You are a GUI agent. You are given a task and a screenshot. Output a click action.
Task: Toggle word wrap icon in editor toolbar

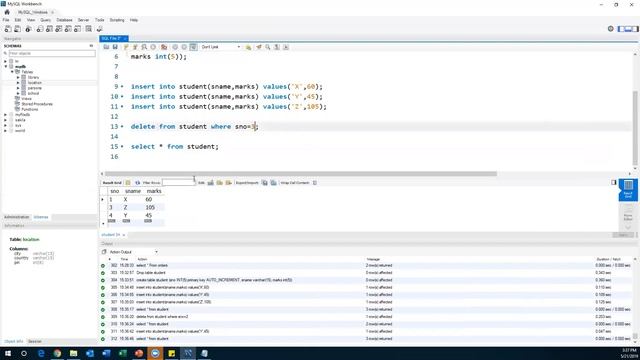(286, 47)
